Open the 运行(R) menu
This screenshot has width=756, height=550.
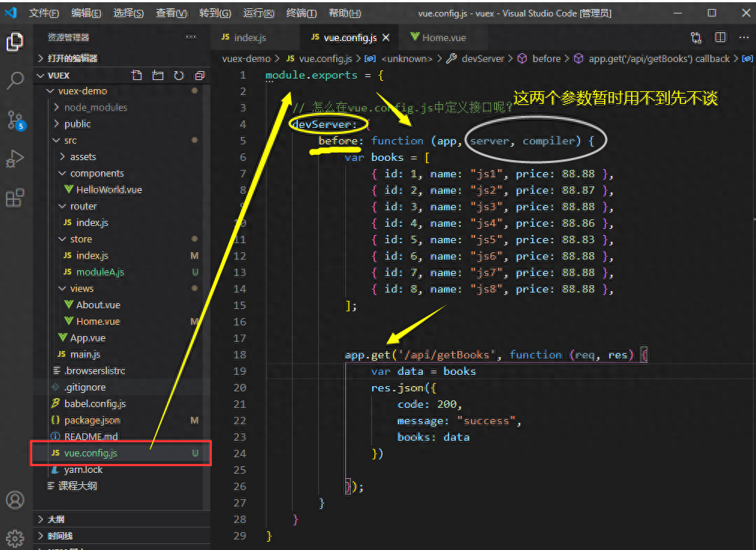pos(258,13)
